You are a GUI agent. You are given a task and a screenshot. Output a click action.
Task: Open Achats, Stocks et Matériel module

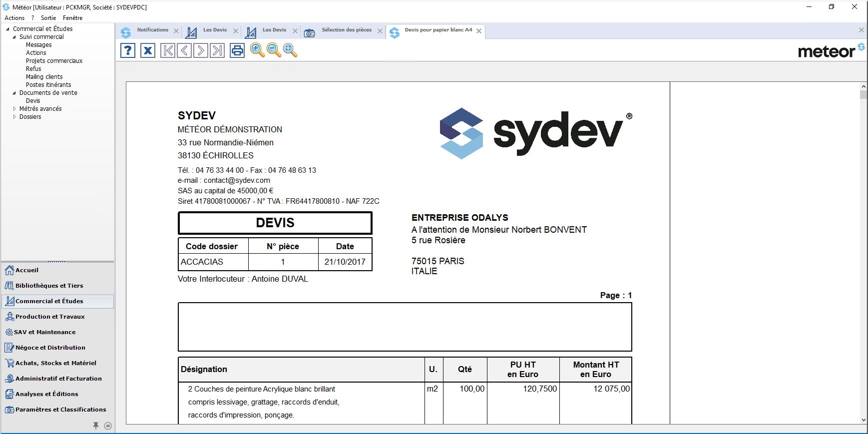[x=57, y=363]
